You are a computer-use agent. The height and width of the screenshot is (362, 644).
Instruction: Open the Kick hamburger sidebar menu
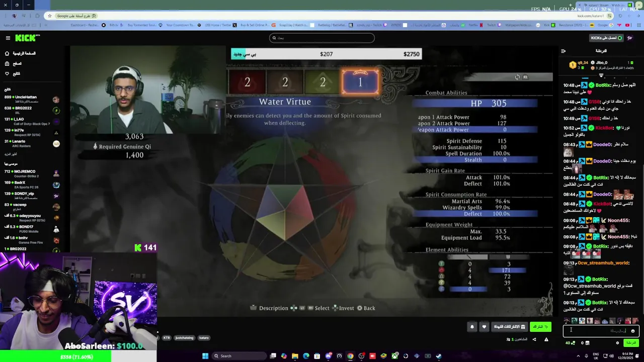[8, 38]
